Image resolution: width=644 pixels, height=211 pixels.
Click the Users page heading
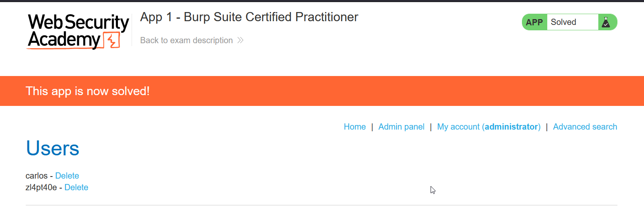click(x=53, y=148)
